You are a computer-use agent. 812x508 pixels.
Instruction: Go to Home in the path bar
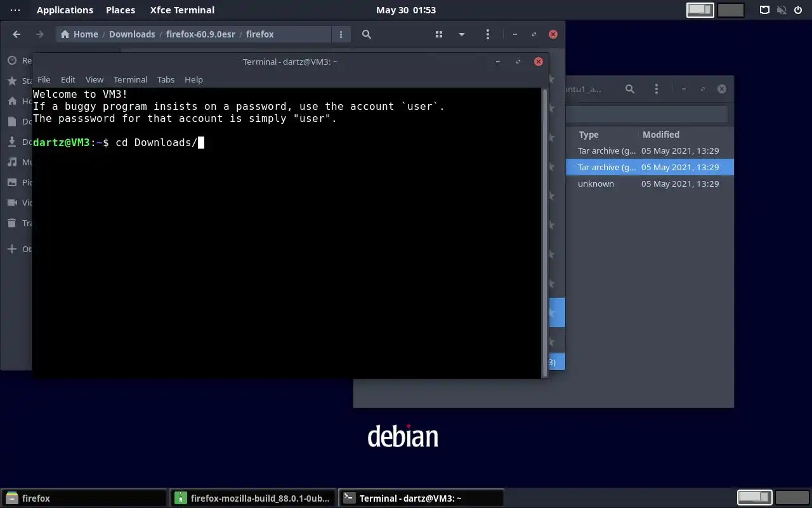pyautogui.click(x=79, y=34)
